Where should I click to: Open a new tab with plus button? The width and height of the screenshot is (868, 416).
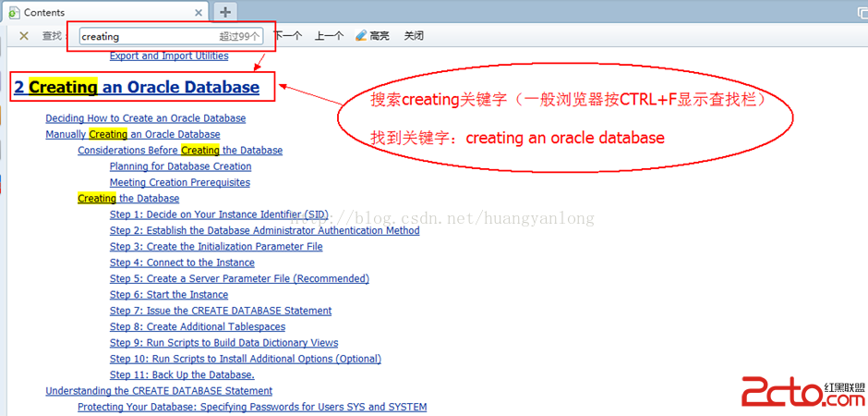225,12
